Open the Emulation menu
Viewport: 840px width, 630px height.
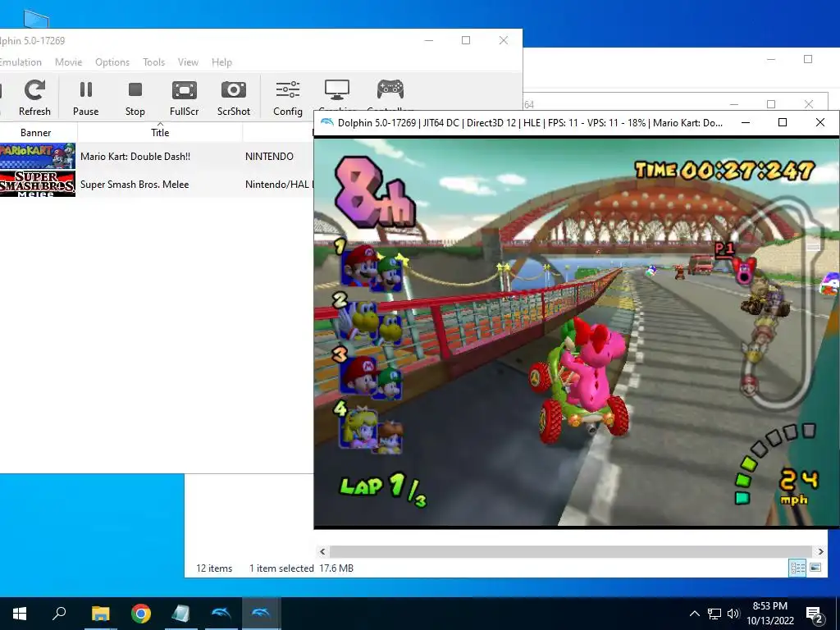[21, 62]
